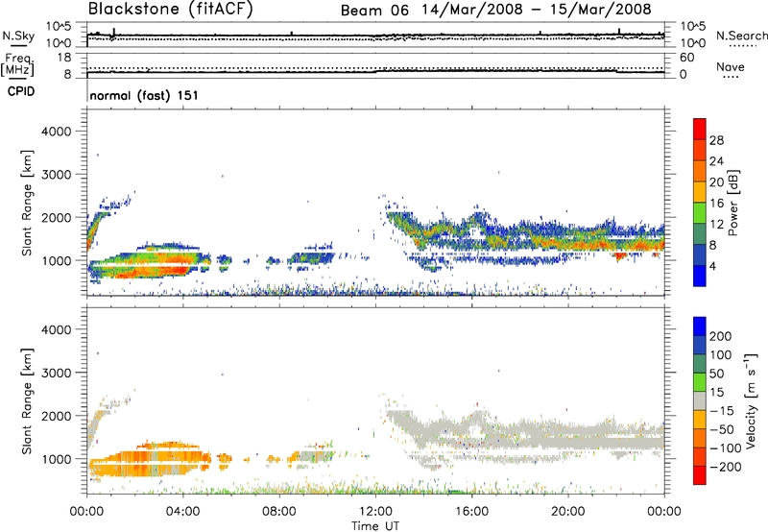This screenshot has width=768, height=532.
Task: Click the '20:00' tick on the time axis
Action: (568, 512)
